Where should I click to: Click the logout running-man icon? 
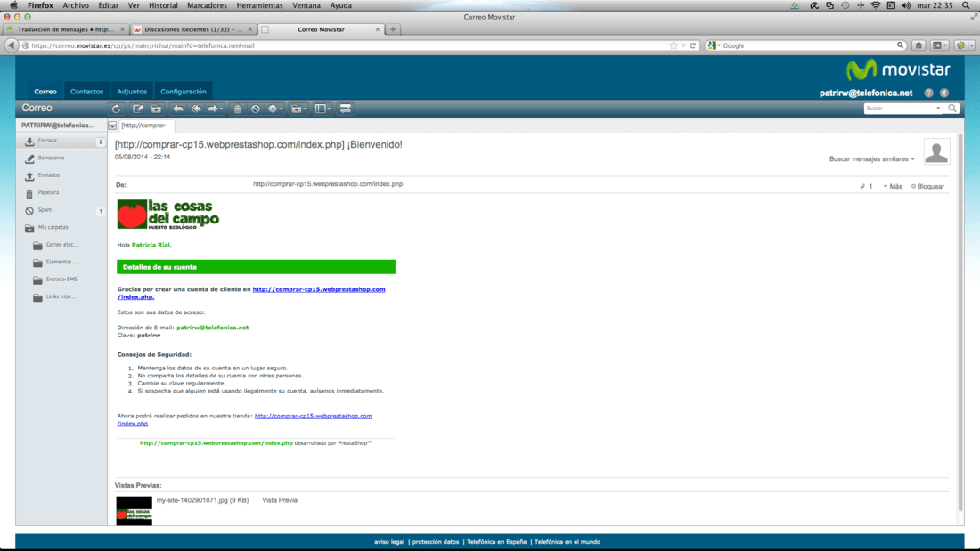[944, 93]
